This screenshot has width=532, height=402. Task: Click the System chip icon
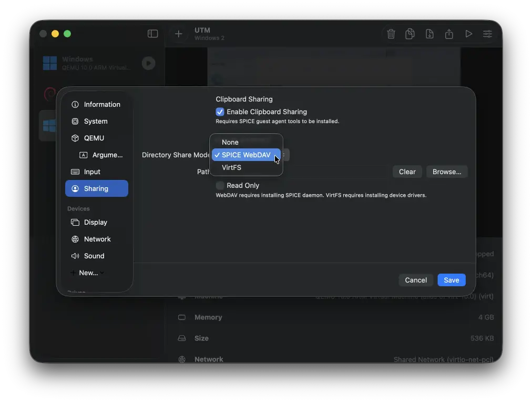tap(75, 121)
